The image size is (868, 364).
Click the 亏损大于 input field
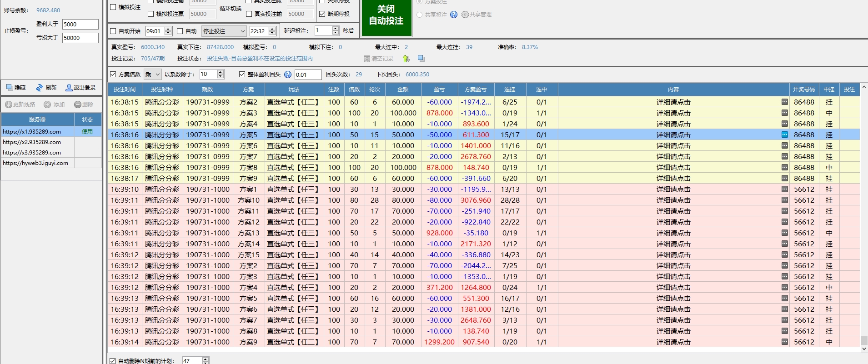80,38
